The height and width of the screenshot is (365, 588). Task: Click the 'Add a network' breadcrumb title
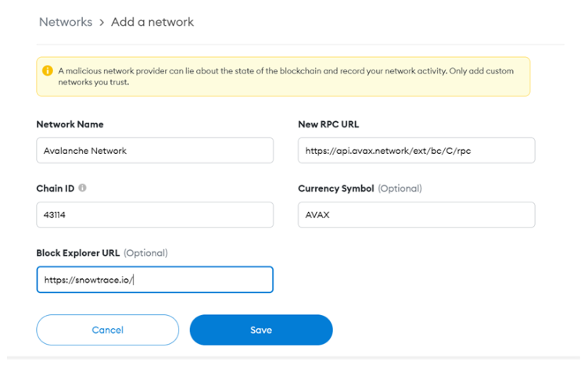pos(152,22)
